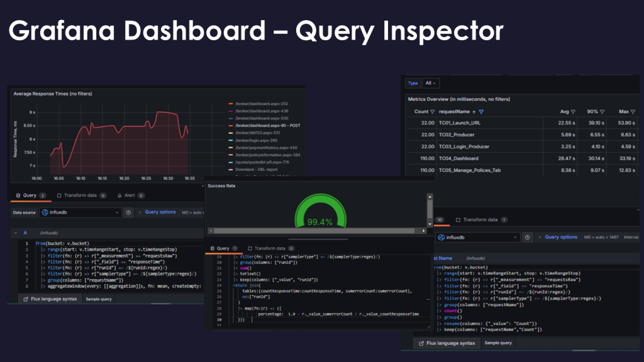
Task: Switch to Transform data tab showing count 0 beside Alert
Action: click(81, 195)
